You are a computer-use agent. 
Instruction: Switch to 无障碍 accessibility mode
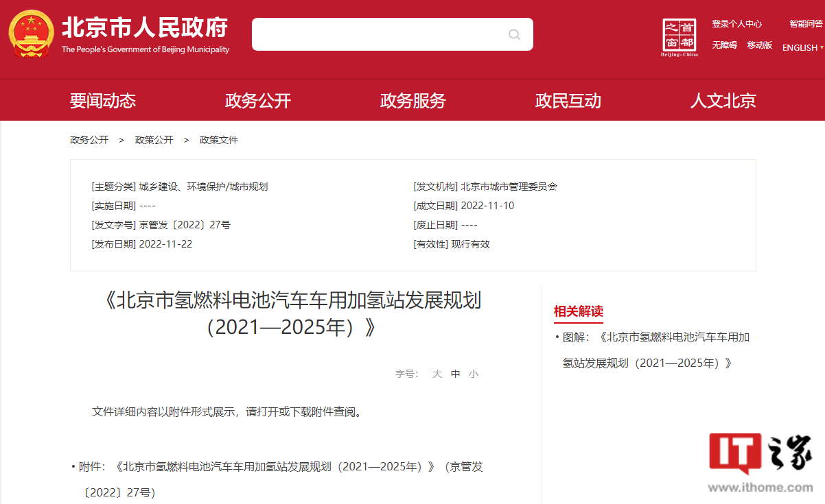(x=723, y=45)
